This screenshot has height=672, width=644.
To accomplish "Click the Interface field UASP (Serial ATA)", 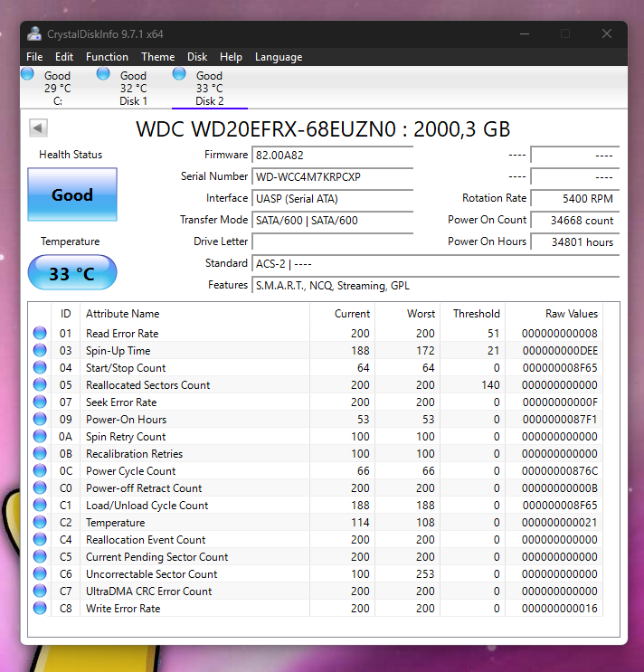I will pyautogui.click(x=333, y=199).
